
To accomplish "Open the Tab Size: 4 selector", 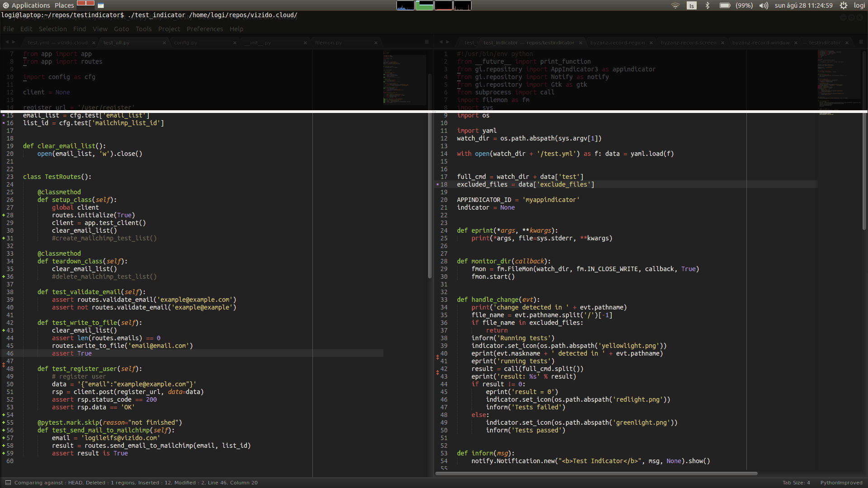I will [796, 483].
